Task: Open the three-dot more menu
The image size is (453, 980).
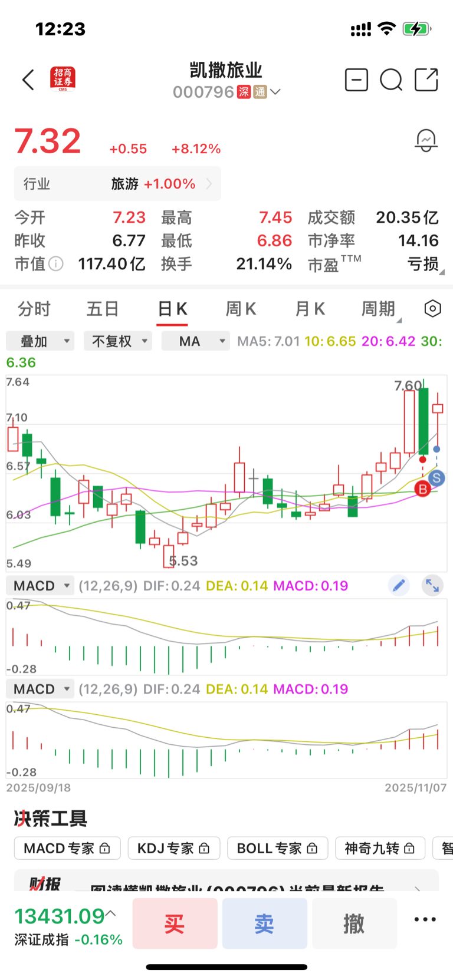Action: pyautogui.click(x=425, y=919)
